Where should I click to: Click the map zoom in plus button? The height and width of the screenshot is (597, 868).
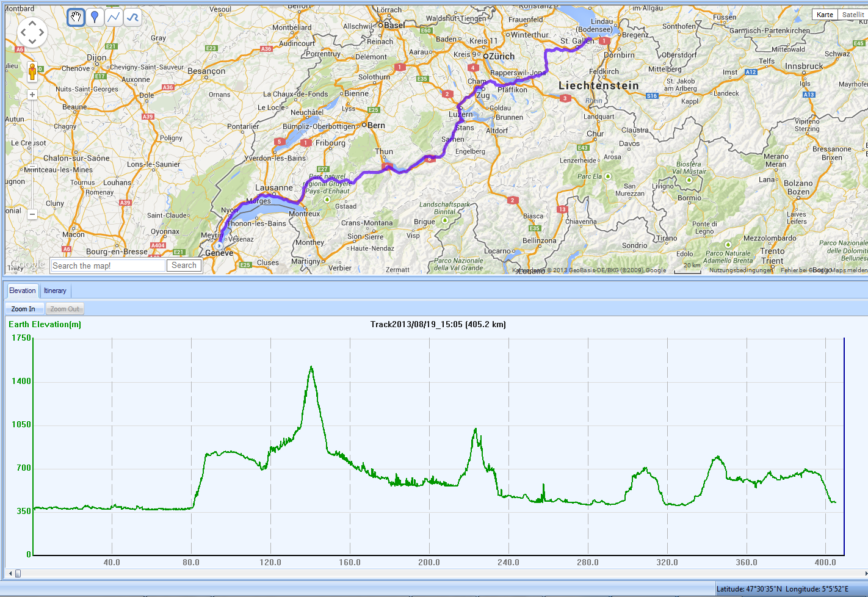click(32, 95)
